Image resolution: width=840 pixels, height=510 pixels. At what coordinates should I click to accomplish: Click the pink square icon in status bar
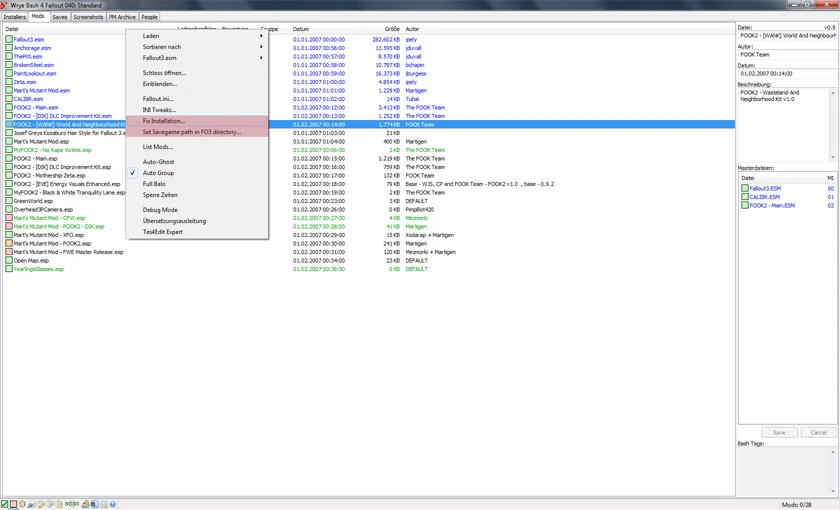coord(13,504)
